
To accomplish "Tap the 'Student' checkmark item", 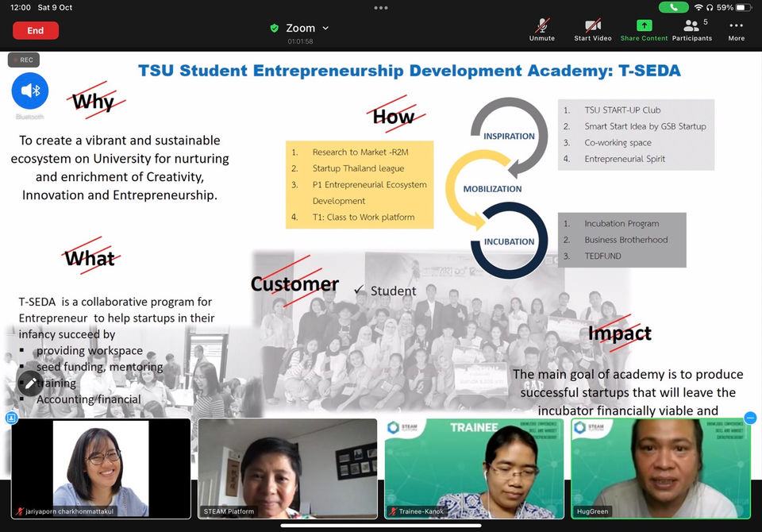I will click(386, 291).
